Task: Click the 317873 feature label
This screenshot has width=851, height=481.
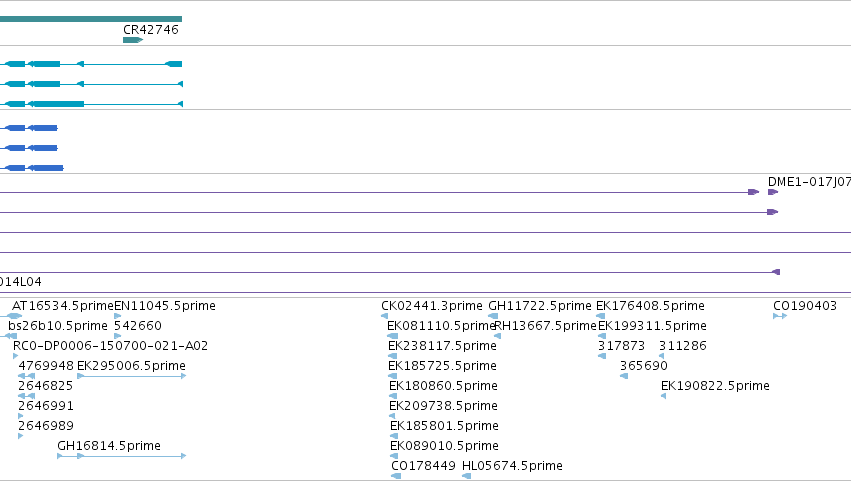Action: (621, 346)
